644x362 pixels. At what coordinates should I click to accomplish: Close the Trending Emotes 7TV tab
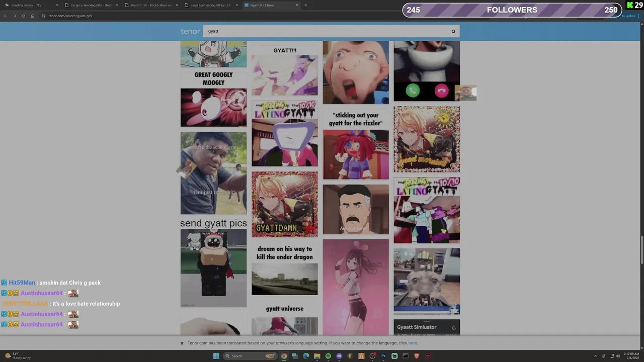(x=57, y=5)
